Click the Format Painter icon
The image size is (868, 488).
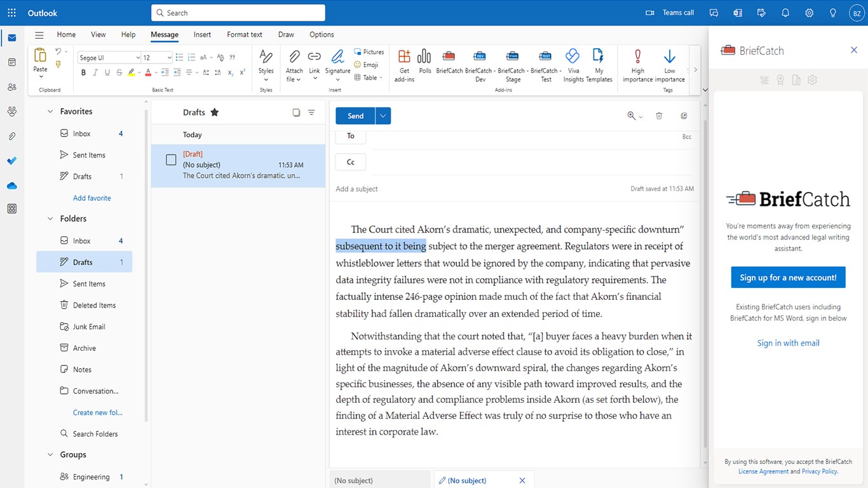[58, 64]
